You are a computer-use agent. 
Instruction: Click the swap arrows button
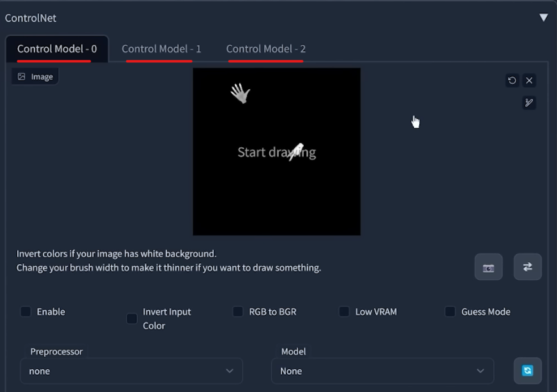point(528,267)
